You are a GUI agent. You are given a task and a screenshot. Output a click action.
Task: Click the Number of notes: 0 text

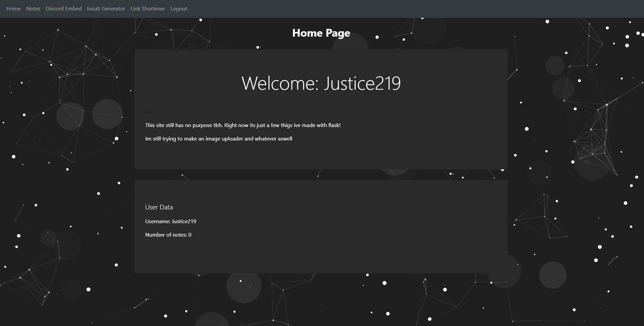(168, 235)
